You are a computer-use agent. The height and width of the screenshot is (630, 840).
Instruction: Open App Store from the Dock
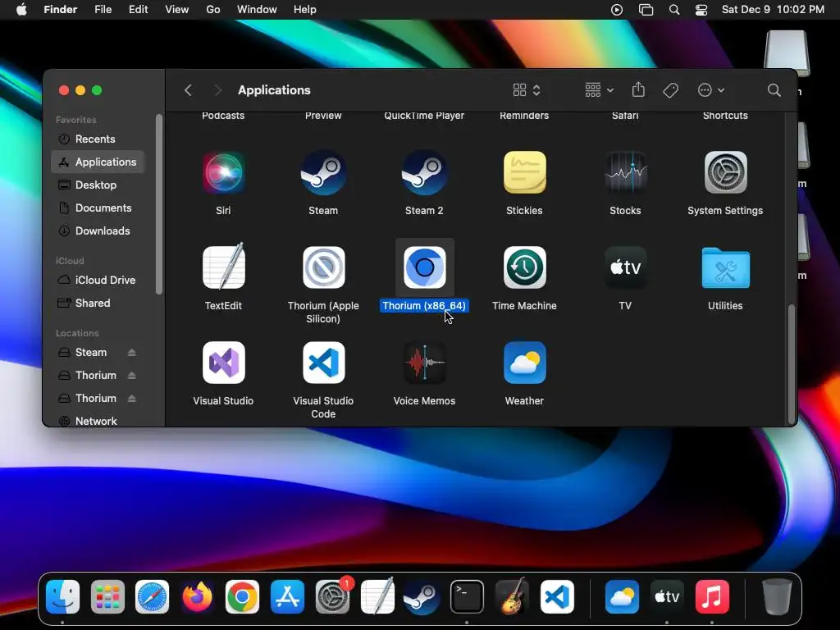pyautogui.click(x=287, y=596)
